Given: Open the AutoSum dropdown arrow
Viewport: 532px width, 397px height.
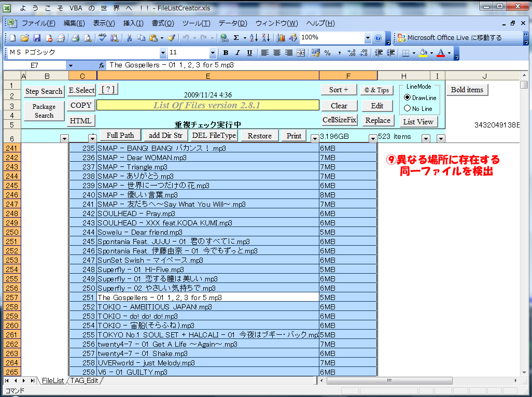Looking at the screenshot, I should click(245, 38).
